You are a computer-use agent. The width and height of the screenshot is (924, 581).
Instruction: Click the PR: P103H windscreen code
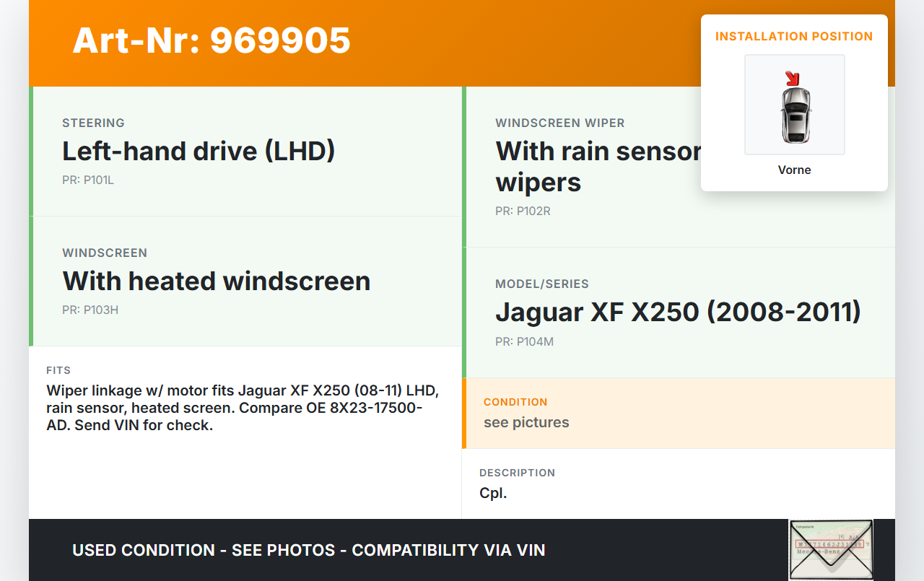click(x=90, y=310)
